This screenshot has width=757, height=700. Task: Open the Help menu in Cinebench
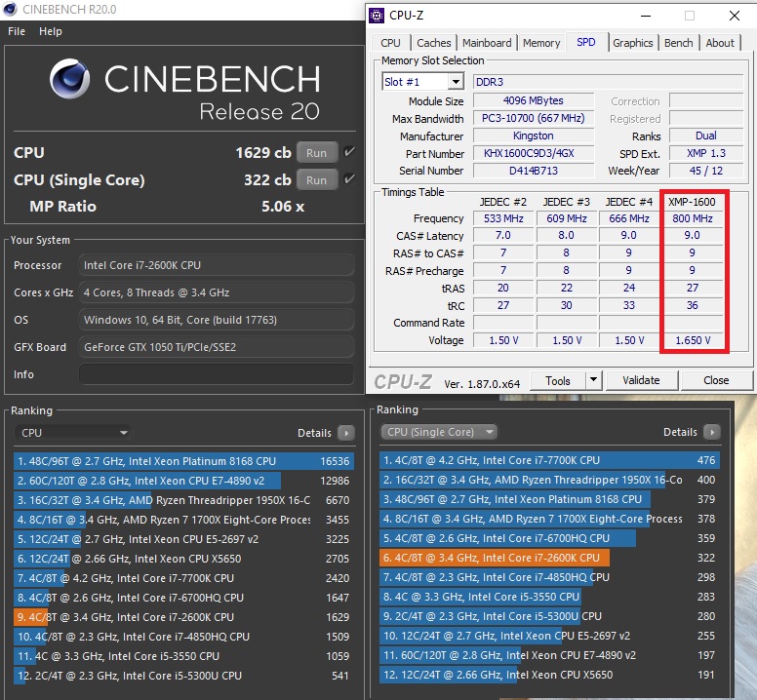[x=50, y=31]
